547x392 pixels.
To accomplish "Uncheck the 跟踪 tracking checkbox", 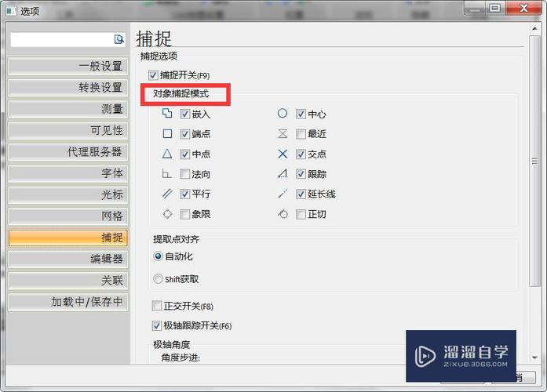I will 301,174.
